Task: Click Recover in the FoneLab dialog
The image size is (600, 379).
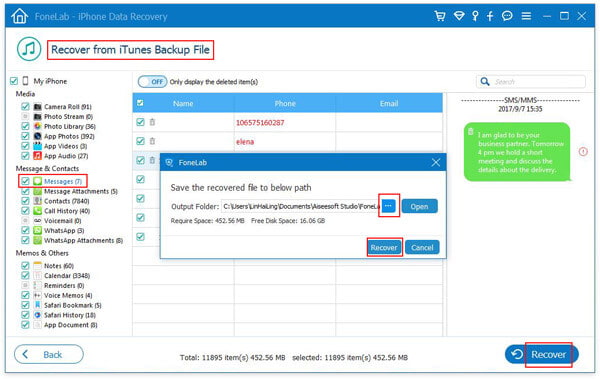Action: 384,247
